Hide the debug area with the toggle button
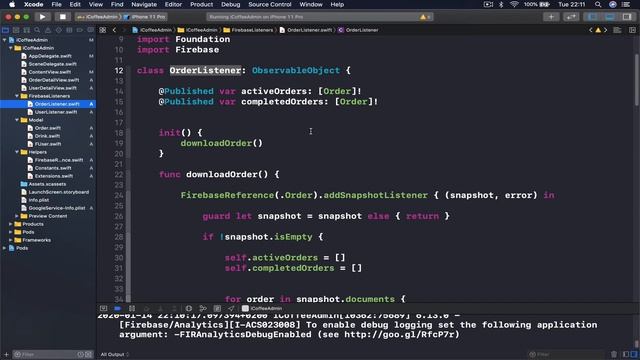This screenshot has width=640, height=360. click(103, 309)
